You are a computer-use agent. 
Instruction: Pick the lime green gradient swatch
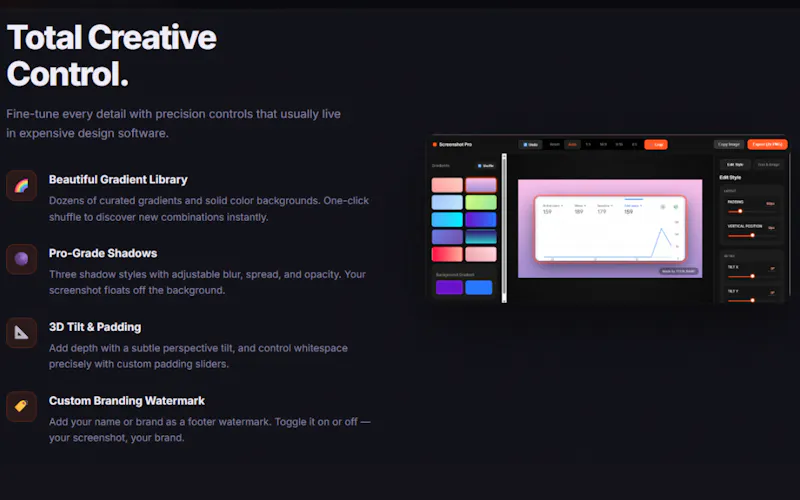click(x=481, y=202)
